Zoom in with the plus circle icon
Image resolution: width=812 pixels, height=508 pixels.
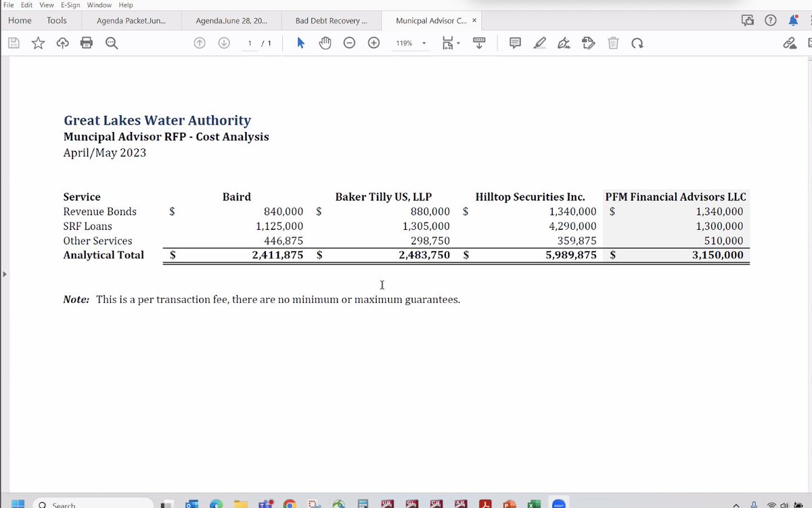[x=374, y=43]
